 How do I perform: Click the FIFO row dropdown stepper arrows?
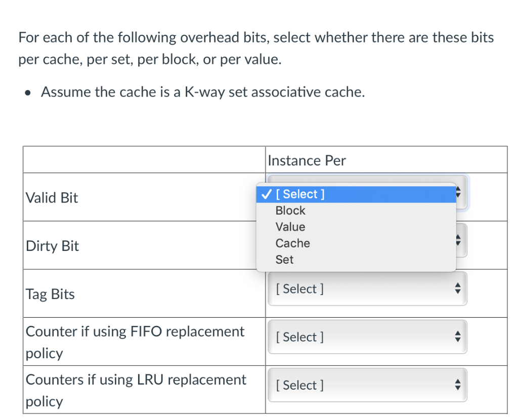458,337
